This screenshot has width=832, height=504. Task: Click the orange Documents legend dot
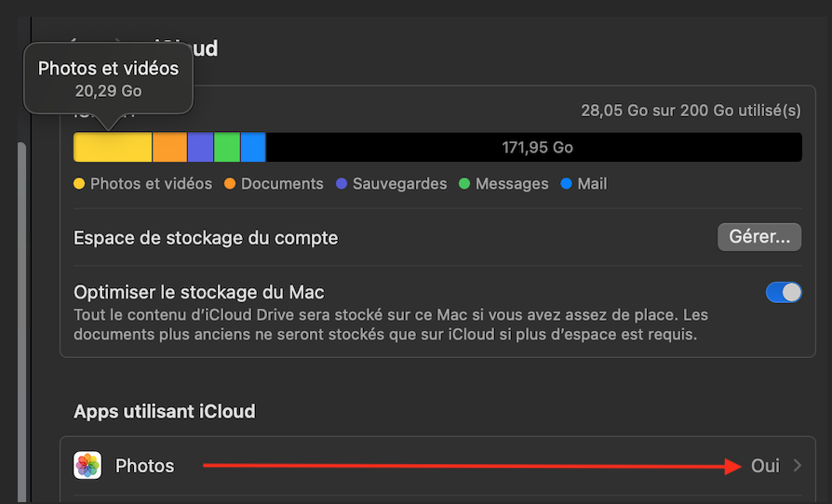click(230, 184)
